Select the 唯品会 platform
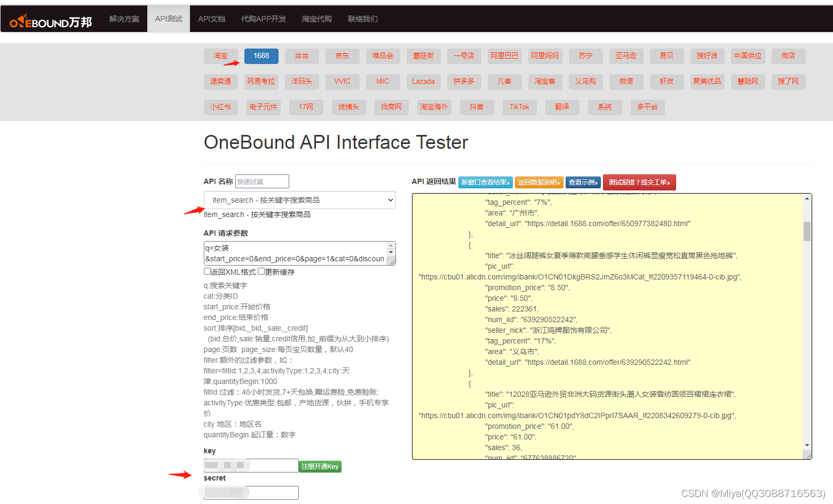Screen dimensions: 833x504 point(383,56)
